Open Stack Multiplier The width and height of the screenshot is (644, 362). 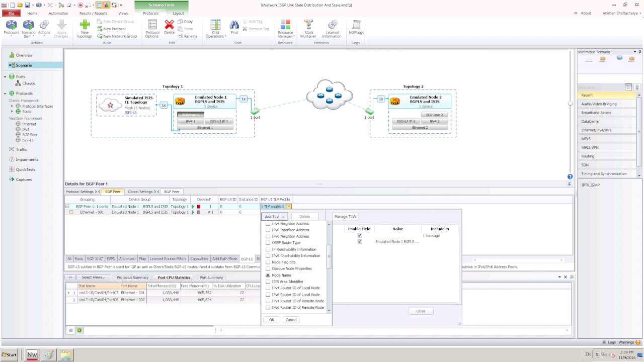click(x=308, y=29)
